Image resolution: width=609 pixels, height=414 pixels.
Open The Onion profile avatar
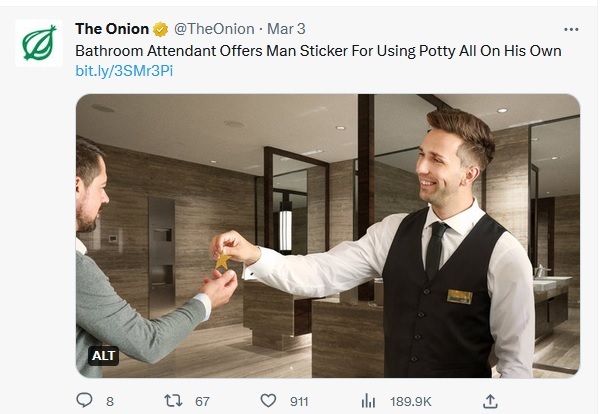(x=39, y=43)
